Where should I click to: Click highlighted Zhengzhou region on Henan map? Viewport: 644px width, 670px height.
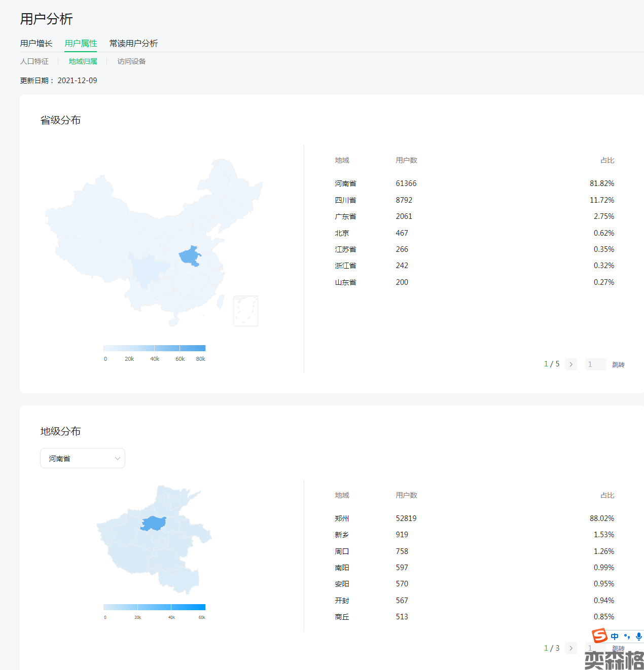click(x=153, y=523)
